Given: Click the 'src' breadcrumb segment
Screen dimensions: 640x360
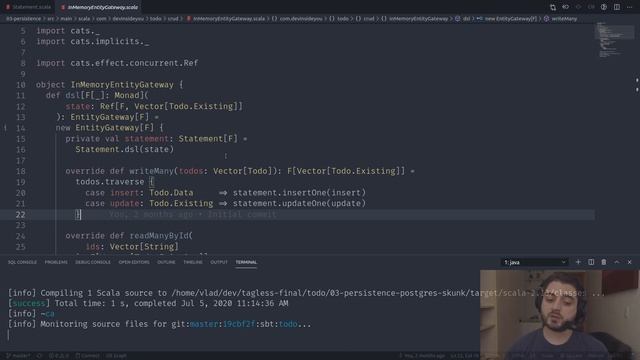Looking at the screenshot, I should (51, 18).
